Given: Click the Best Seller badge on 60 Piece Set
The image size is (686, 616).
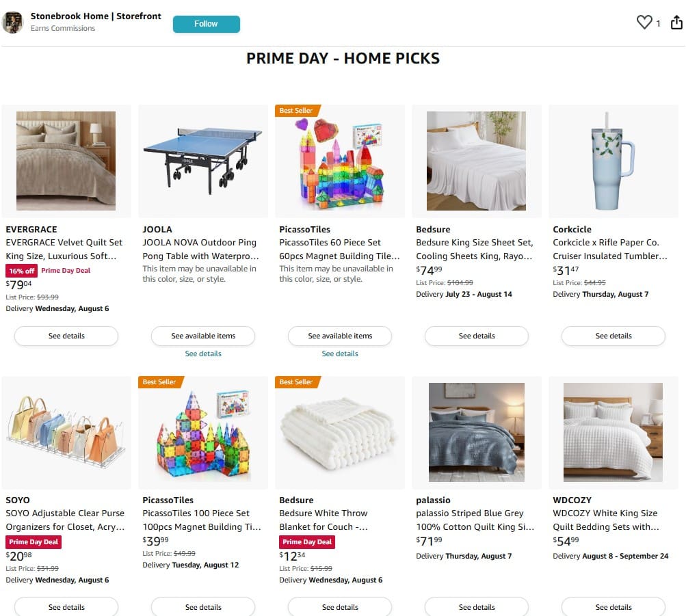Looking at the screenshot, I should tap(298, 111).
